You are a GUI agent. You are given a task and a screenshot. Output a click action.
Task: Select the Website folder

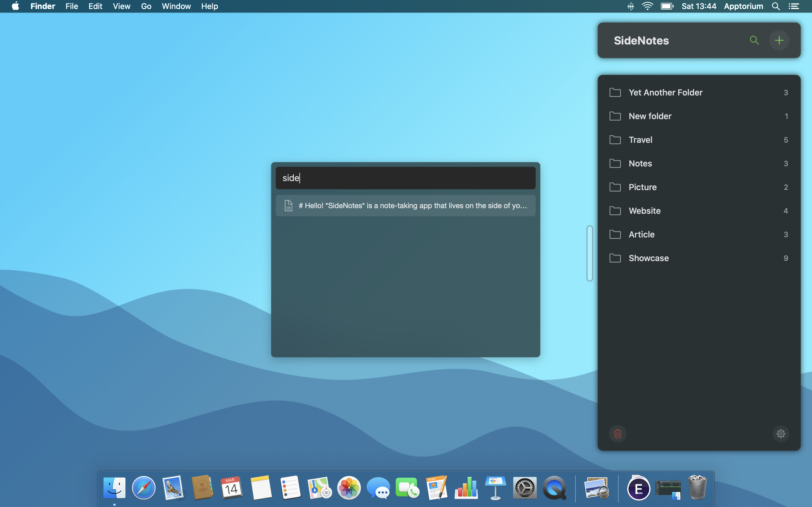click(644, 211)
